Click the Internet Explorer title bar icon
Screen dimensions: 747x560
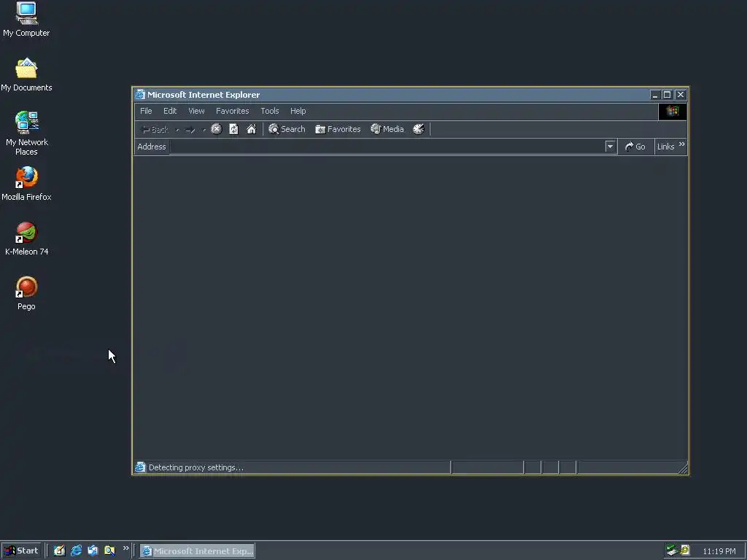140,94
